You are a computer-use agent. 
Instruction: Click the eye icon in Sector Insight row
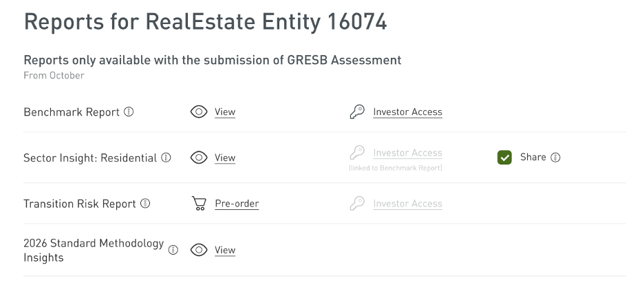(x=199, y=158)
